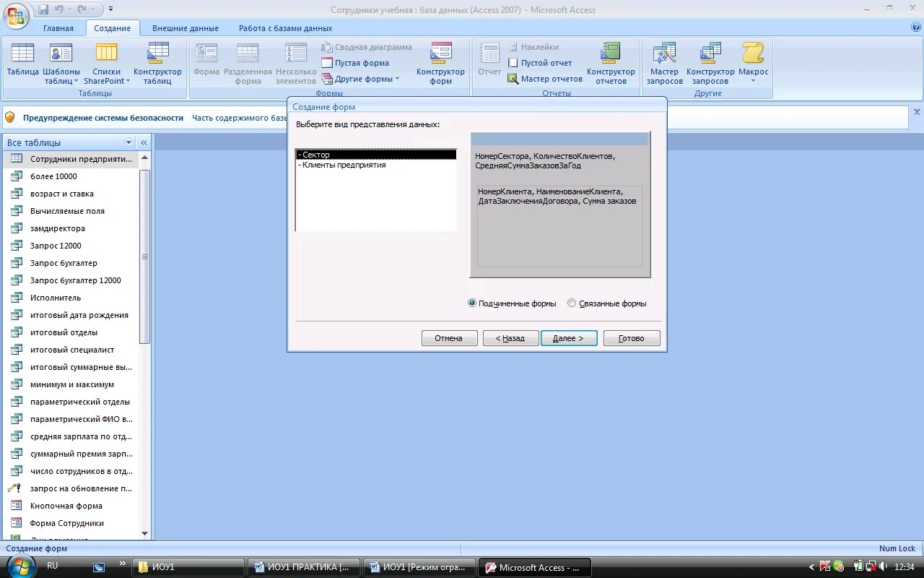
Task: Collapse navigation pane with chevron
Action: pyautogui.click(x=144, y=142)
